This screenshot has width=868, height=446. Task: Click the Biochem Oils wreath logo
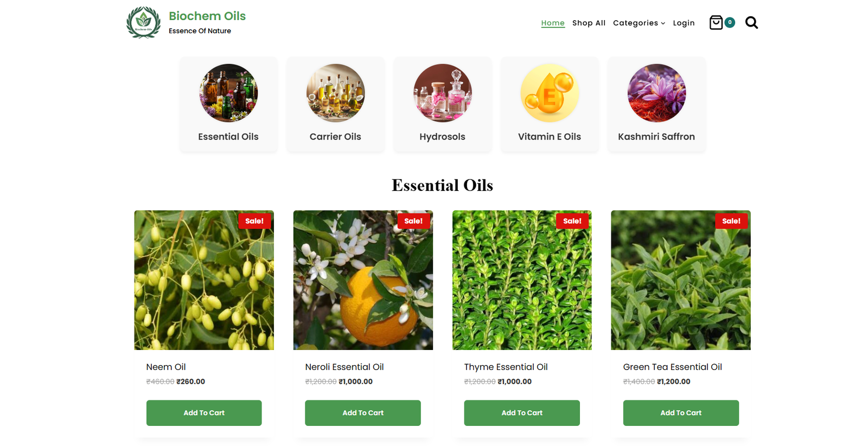pyautogui.click(x=143, y=22)
